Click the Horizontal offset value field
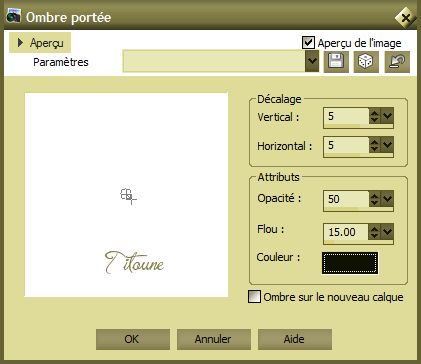 [x=346, y=145]
